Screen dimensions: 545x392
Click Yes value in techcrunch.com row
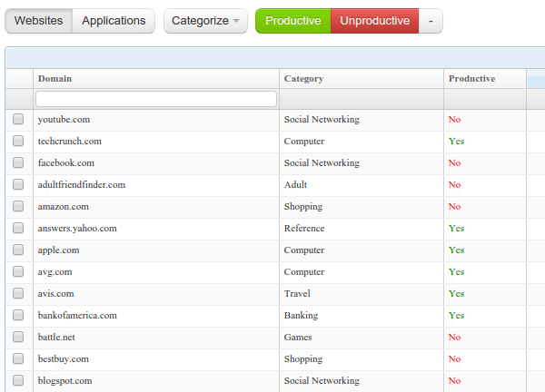[456, 142]
